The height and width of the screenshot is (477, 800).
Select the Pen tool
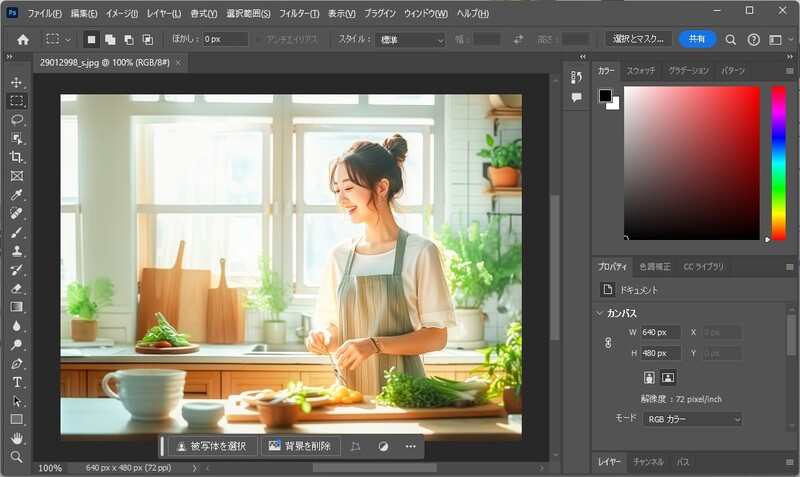coord(16,364)
